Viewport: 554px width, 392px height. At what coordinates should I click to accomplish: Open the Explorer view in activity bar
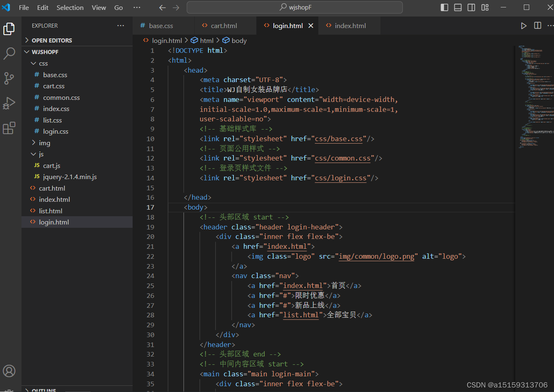pos(9,29)
